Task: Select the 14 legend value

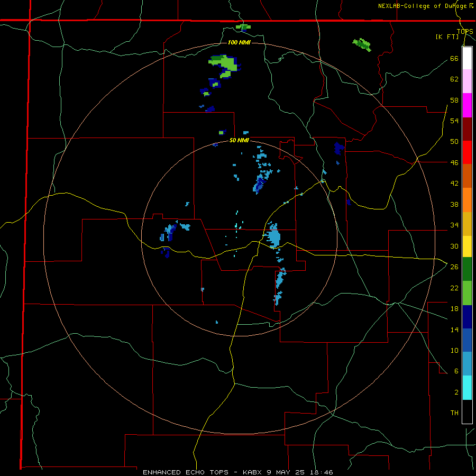Action: click(x=454, y=329)
